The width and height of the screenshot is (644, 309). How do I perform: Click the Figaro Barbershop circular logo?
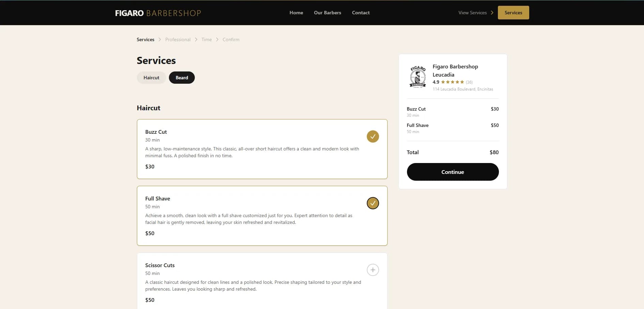[x=418, y=77]
